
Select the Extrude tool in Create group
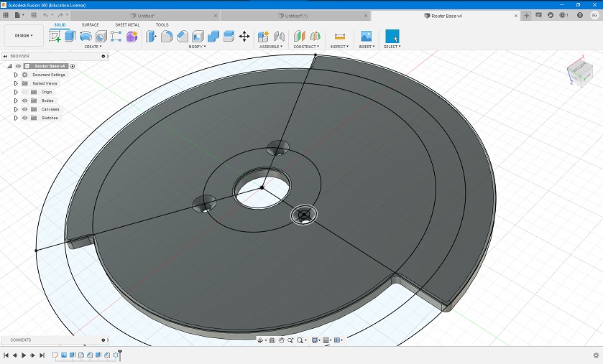click(70, 36)
